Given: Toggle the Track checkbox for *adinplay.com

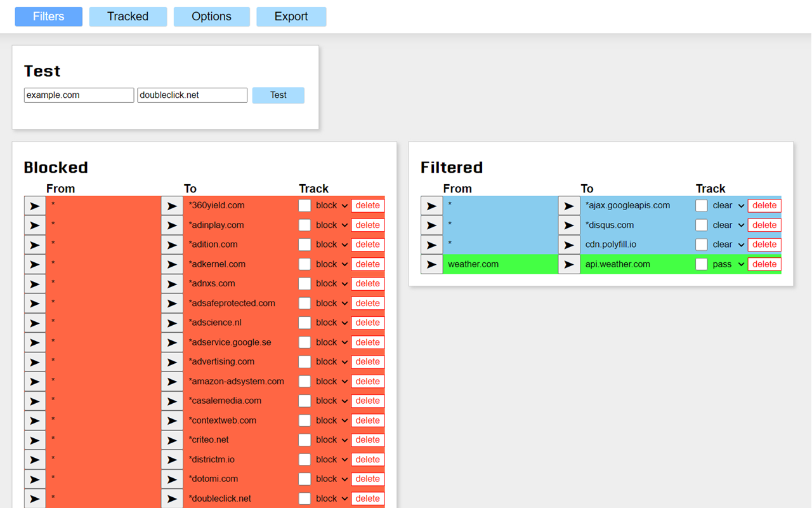Looking at the screenshot, I should point(304,225).
